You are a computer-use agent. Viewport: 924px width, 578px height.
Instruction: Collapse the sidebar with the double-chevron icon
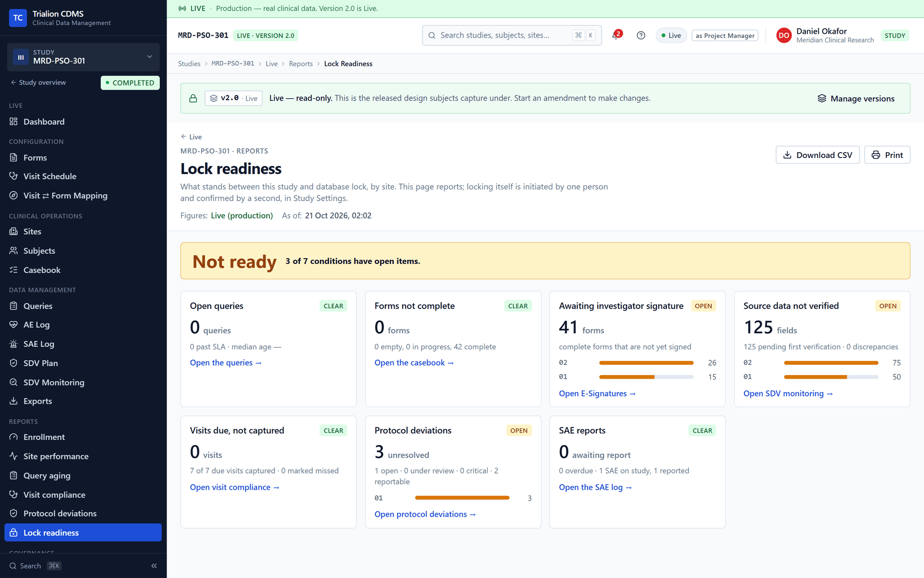[154, 565]
